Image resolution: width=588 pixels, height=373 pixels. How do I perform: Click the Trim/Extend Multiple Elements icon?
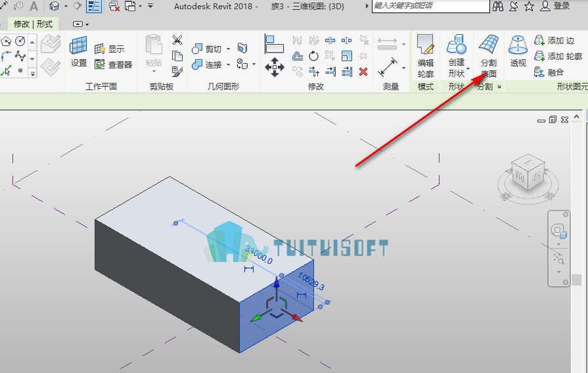(347, 71)
